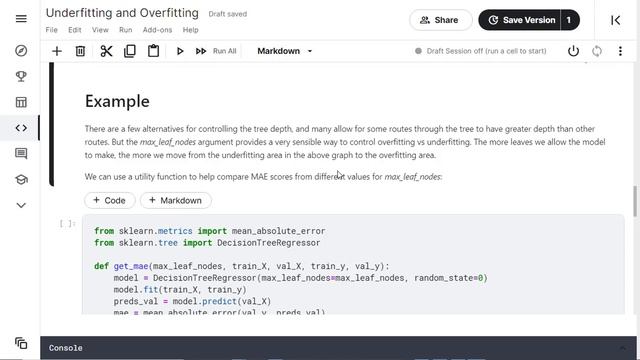Open the Run menu
Screen dimensions: 640x360
126,30
